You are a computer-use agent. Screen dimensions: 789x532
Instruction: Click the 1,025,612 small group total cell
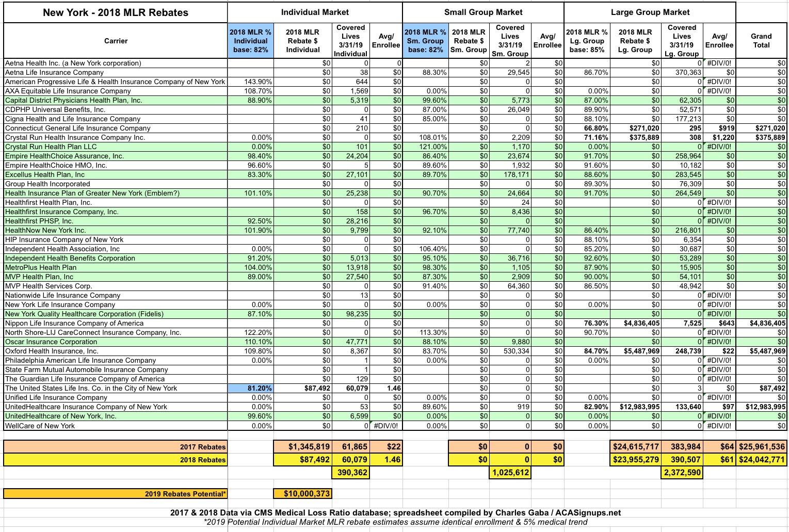[x=509, y=472]
